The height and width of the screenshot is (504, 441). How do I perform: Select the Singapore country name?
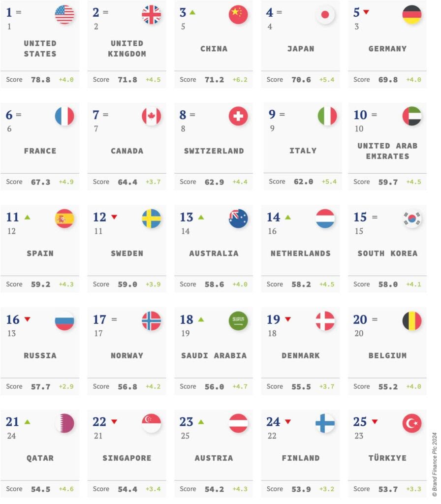click(x=127, y=458)
